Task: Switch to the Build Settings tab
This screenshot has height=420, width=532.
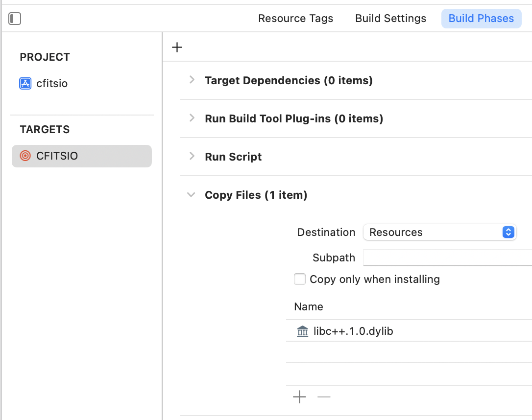Action: pos(390,19)
